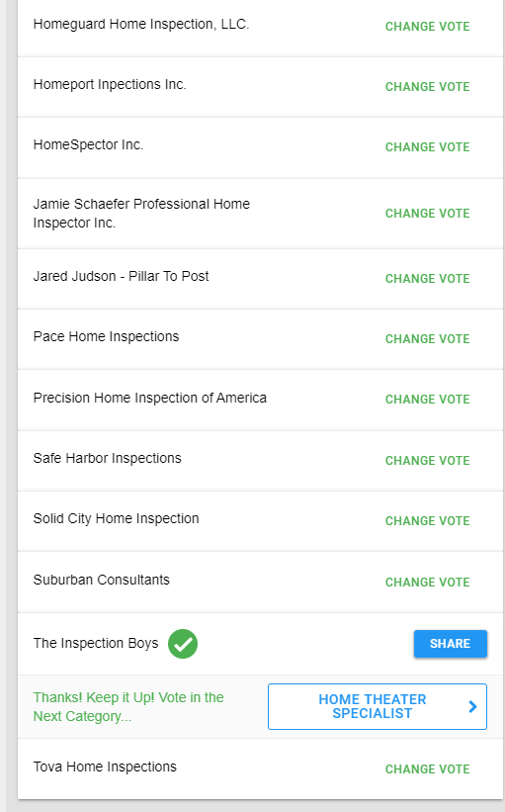Click the Thanks! Keep it Up! message text
505x812 pixels.
click(x=128, y=707)
